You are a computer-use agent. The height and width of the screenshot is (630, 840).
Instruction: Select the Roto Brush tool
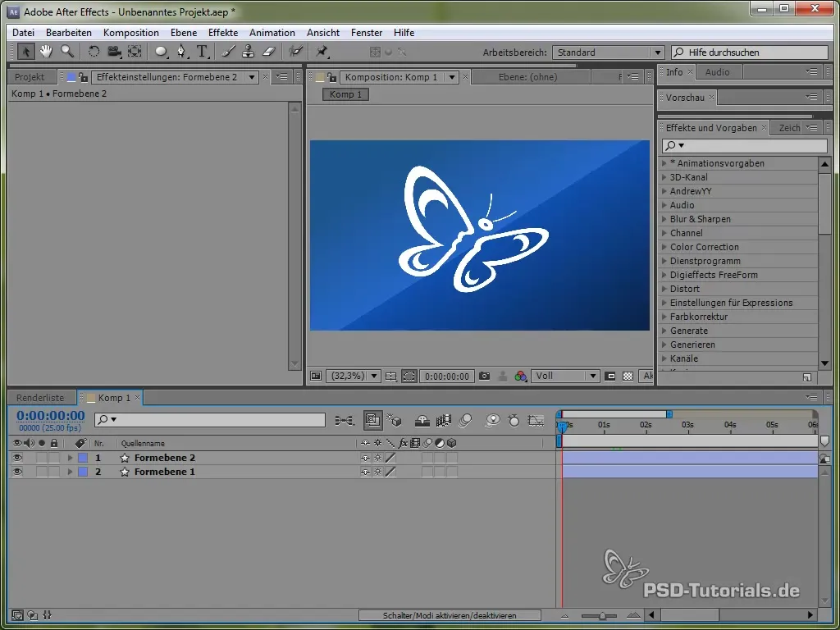tap(295, 52)
